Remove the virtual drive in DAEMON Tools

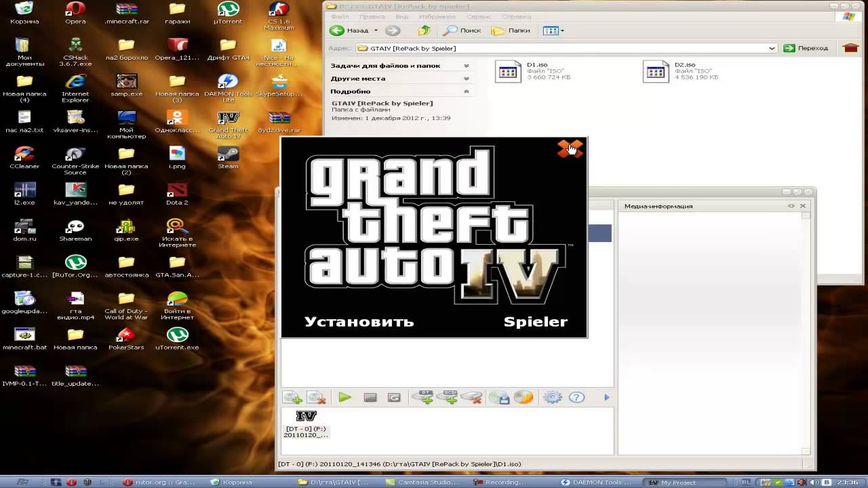pyautogui.click(x=472, y=398)
